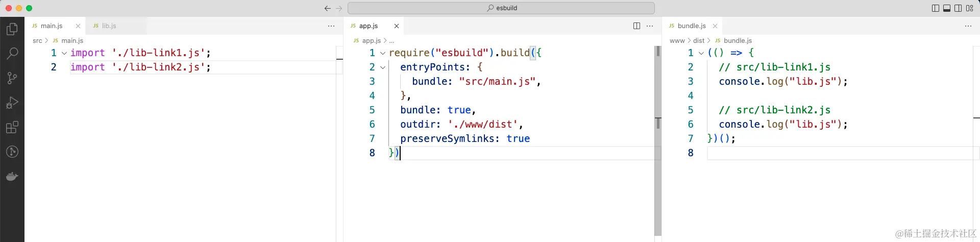Image resolution: width=980 pixels, height=242 pixels.
Task: Collapse the fold at app.js line 1
Action: coord(383,53)
